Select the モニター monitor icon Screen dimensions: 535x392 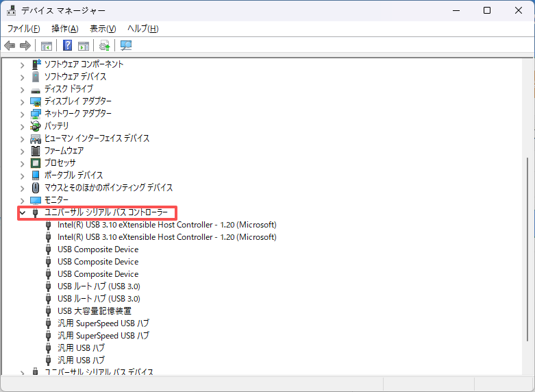click(x=36, y=200)
